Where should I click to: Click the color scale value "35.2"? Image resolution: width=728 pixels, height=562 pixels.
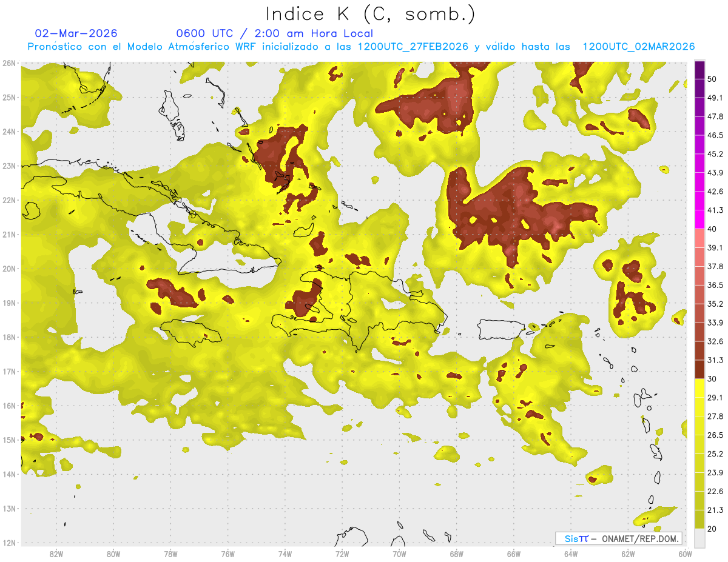[x=715, y=304]
